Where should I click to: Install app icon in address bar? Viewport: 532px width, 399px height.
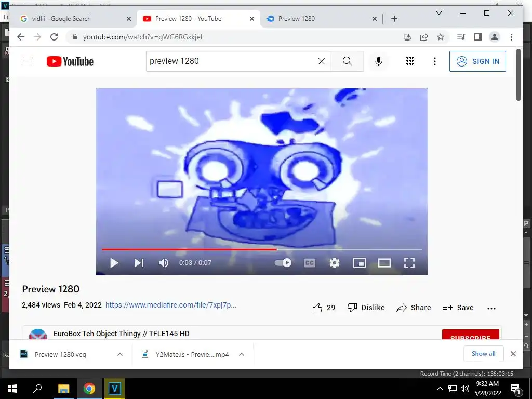(407, 37)
